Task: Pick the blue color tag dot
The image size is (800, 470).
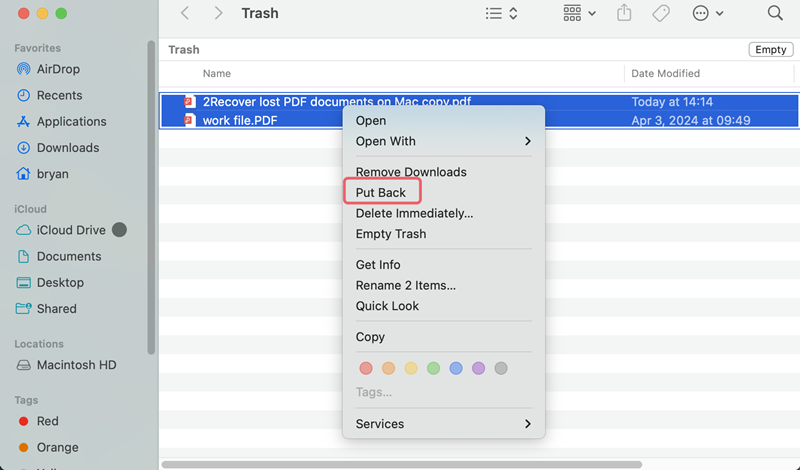Action: pyautogui.click(x=456, y=368)
